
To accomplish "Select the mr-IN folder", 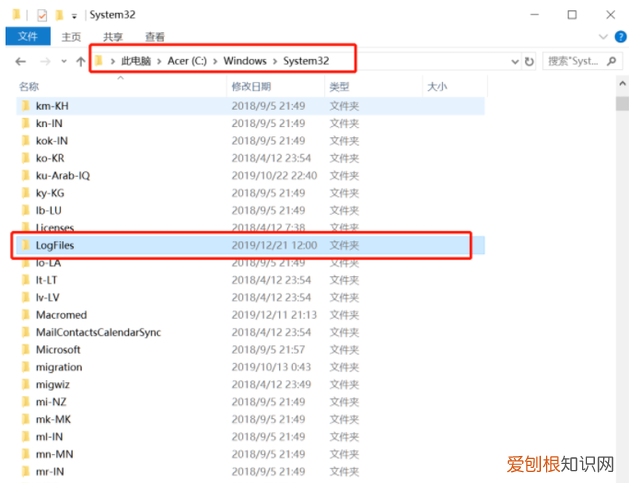I will 251,472.
